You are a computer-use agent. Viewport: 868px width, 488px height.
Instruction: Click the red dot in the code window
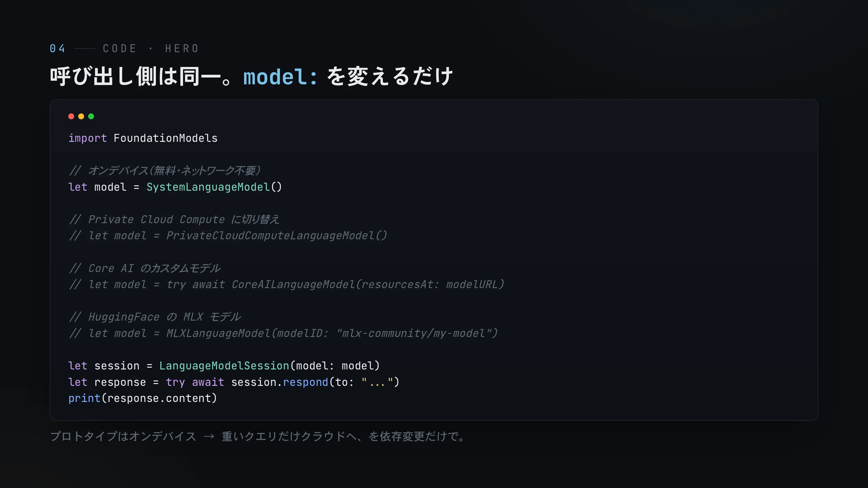71,116
